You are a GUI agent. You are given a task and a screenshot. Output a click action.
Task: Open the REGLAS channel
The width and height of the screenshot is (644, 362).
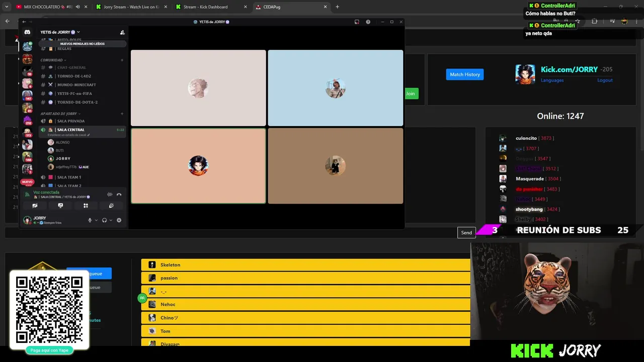pos(83,49)
